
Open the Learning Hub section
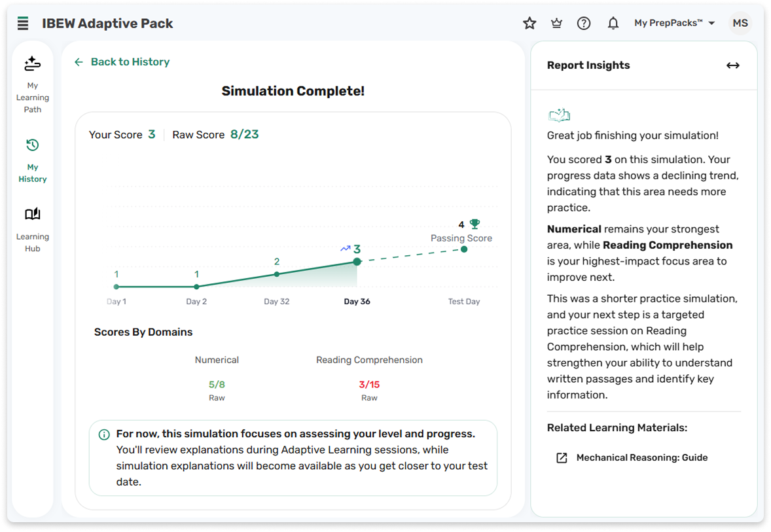33,230
